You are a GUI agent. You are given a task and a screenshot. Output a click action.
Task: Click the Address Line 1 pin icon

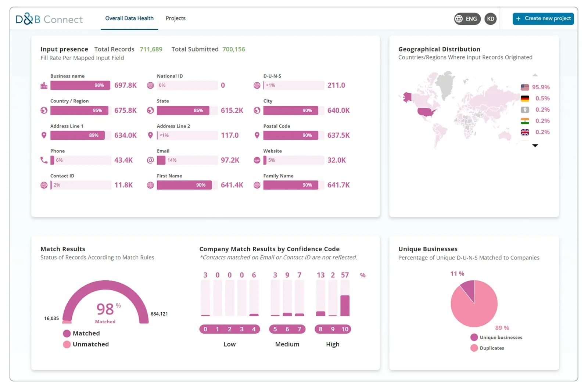[x=44, y=135]
